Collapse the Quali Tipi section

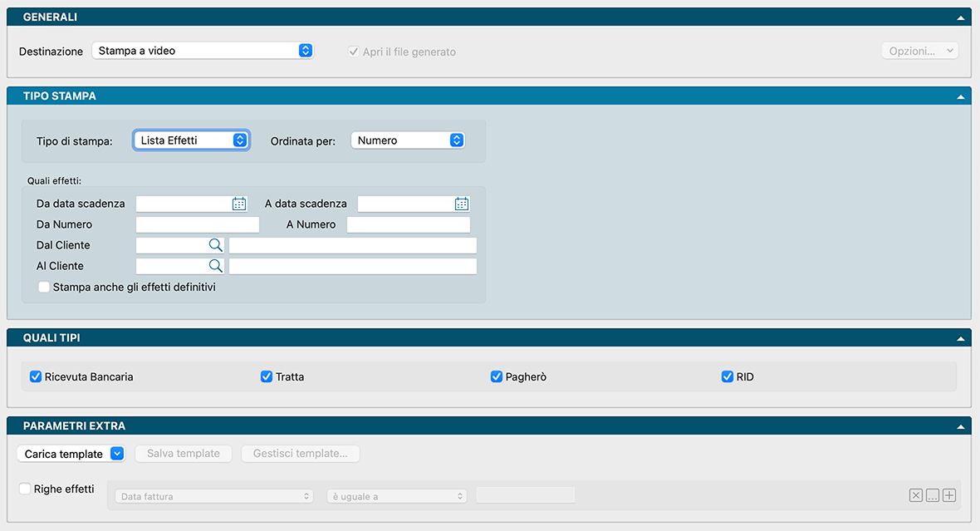point(961,338)
